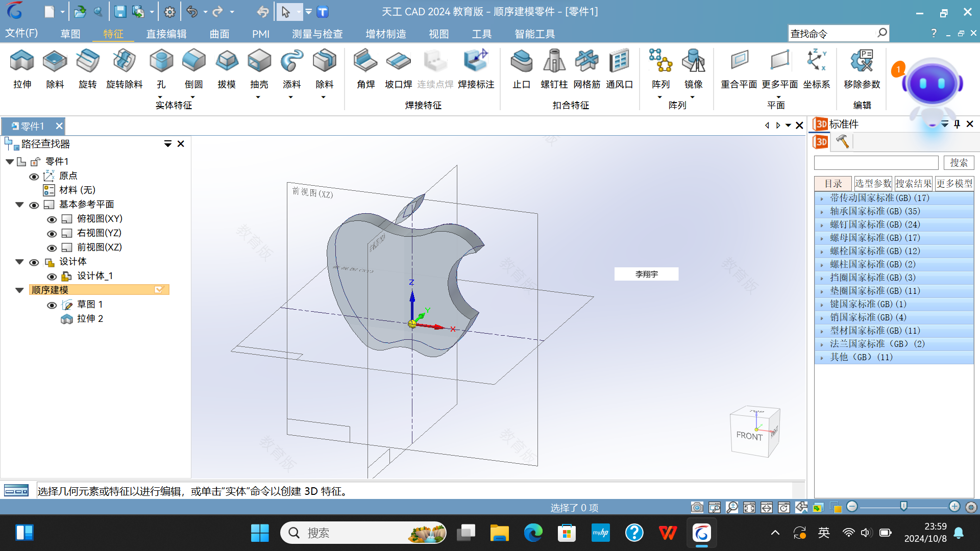Viewport: 980px width, 551px height.
Task: Click the checkbox icon on 顺序建模 row
Action: pyautogui.click(x=159, y=290)
